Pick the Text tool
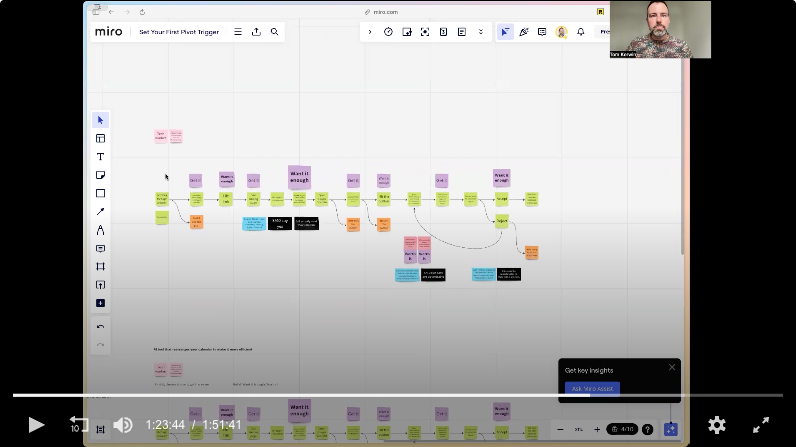The width and height of the screenshot is (796, 447). point(101,157)
